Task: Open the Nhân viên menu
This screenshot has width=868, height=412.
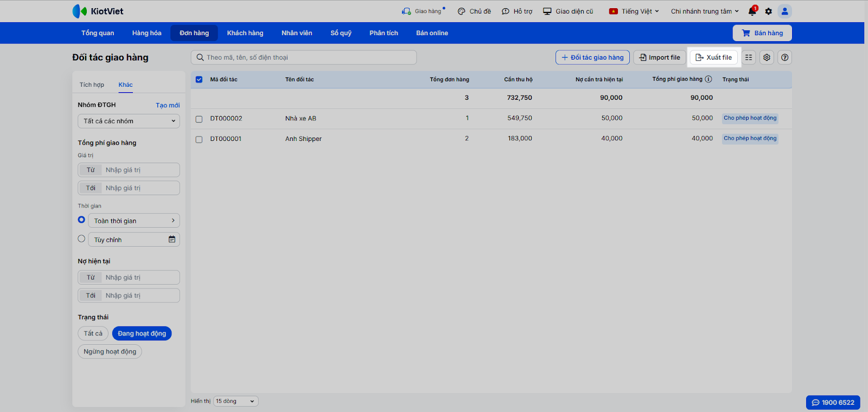Action: (297, 33)
